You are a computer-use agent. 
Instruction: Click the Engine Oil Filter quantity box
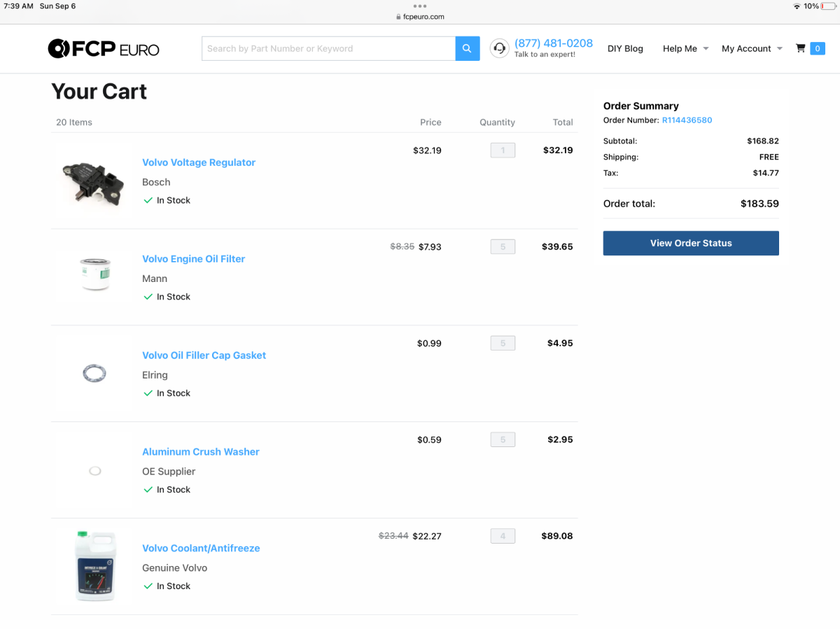503,246
